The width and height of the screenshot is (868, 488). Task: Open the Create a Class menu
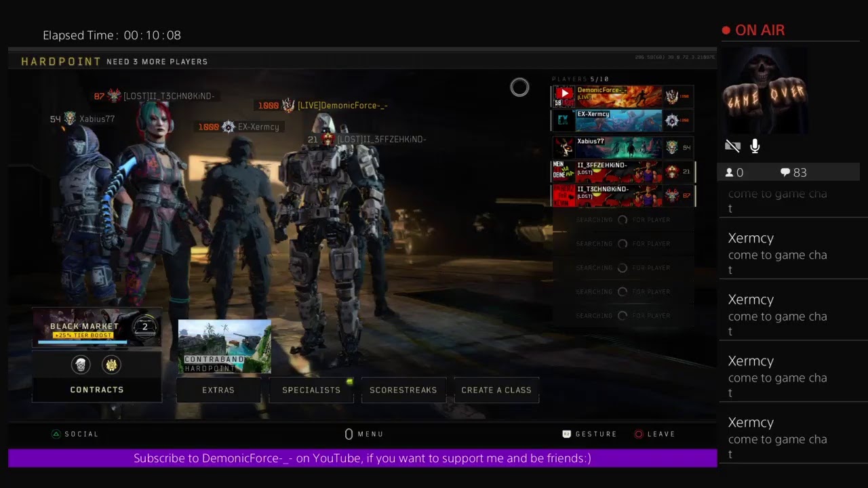coord(496,390)
